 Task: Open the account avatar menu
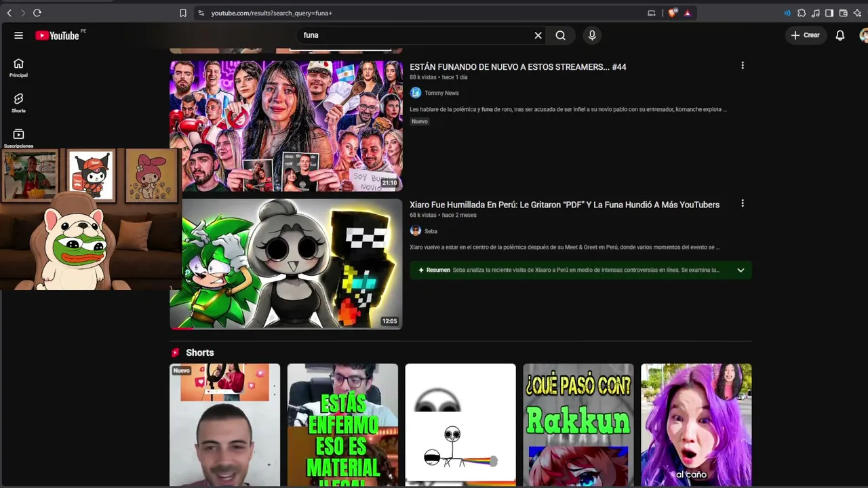[864, 35]
